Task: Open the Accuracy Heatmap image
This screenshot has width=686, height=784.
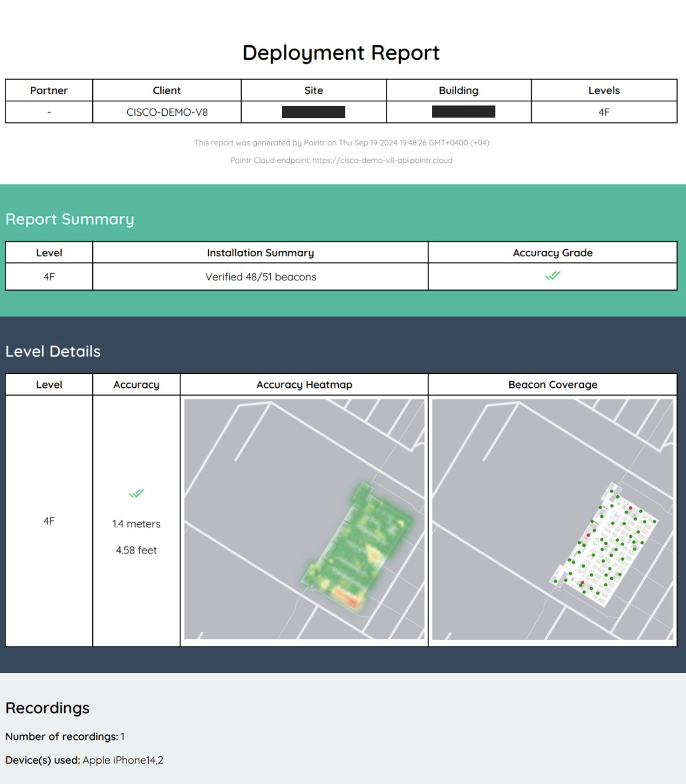Action: (304, 519)
